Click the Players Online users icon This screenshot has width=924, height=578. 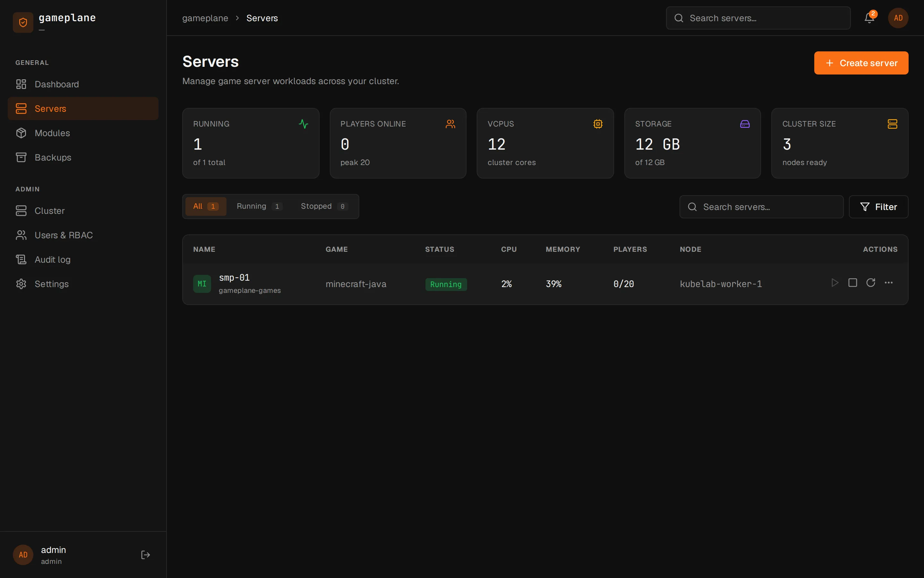click(x=450, y=124)
